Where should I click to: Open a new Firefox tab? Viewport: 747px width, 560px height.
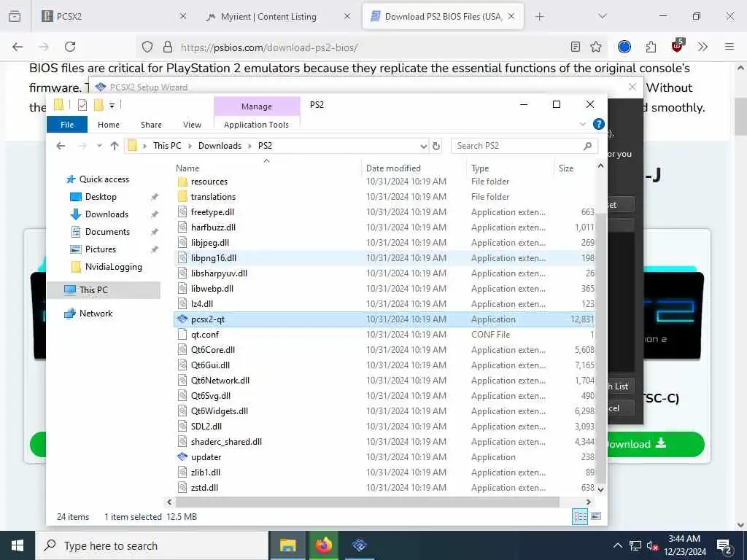[x=539, y=17]
